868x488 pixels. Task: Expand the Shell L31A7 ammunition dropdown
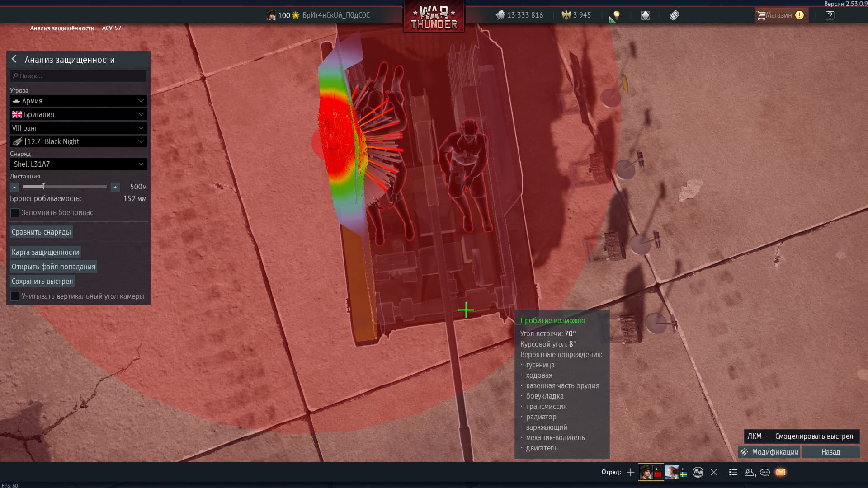78,164
